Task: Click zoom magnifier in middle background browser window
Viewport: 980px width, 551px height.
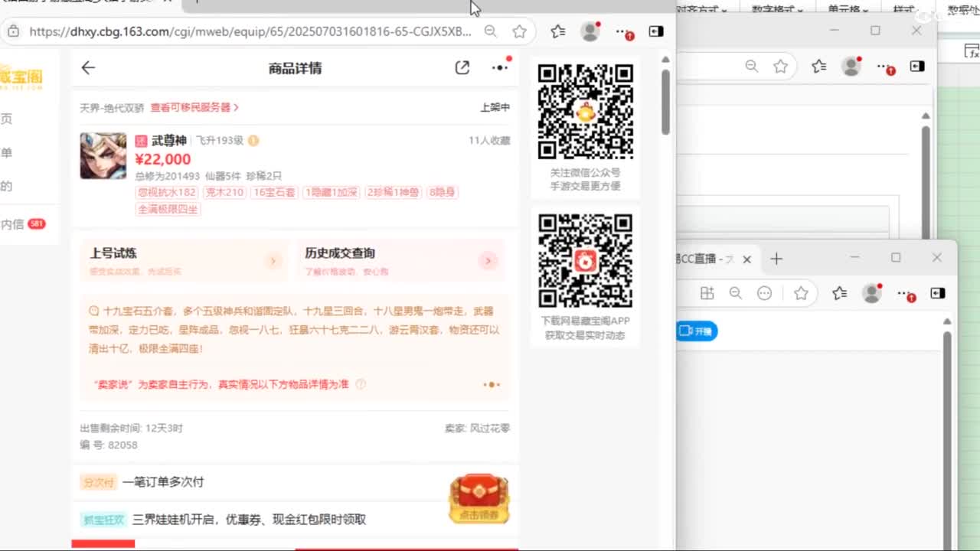Action: 752,67
